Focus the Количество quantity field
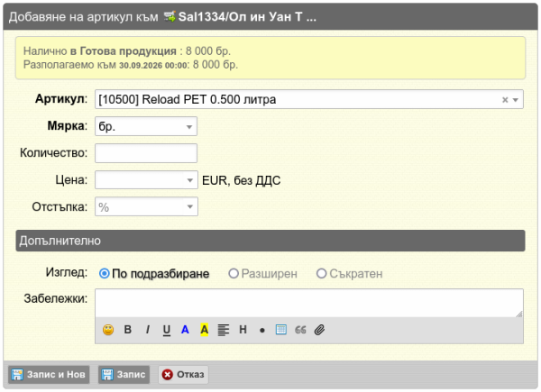 pyautogui.click(x=146, y=153)
